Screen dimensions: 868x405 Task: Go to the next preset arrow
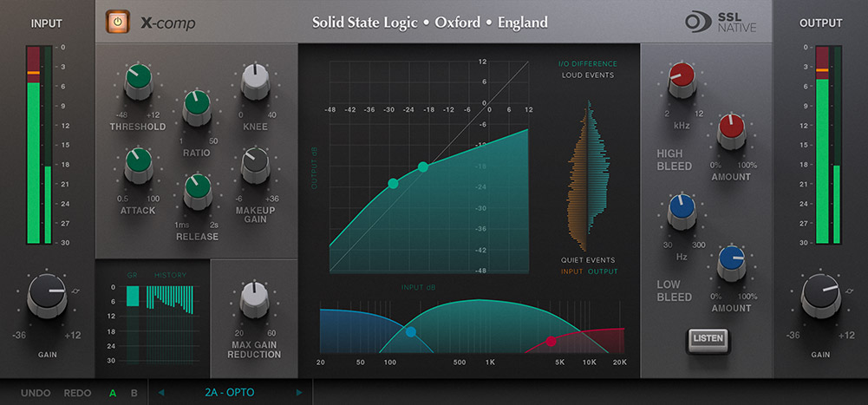click(300, 393)
